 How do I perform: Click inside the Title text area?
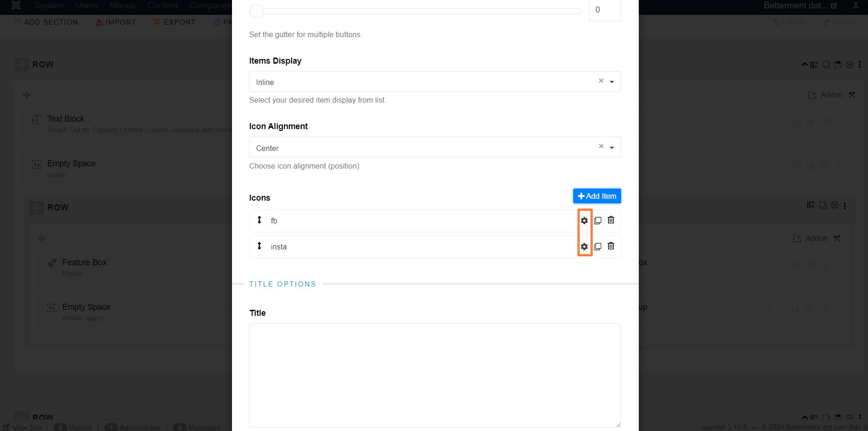[x=435, y=375]
